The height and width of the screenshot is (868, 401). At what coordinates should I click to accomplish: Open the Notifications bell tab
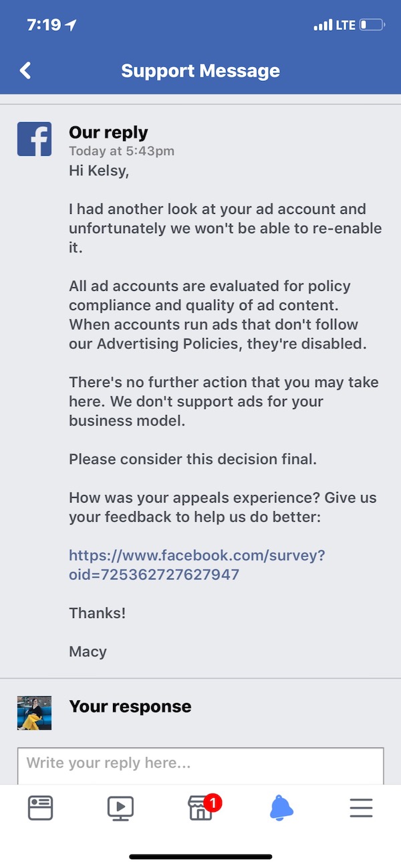281,809
